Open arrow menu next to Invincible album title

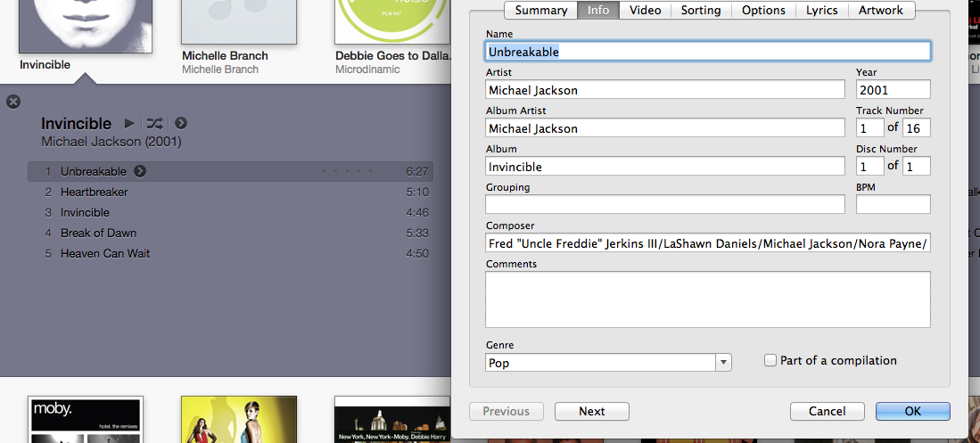click(x=181, y=123)
